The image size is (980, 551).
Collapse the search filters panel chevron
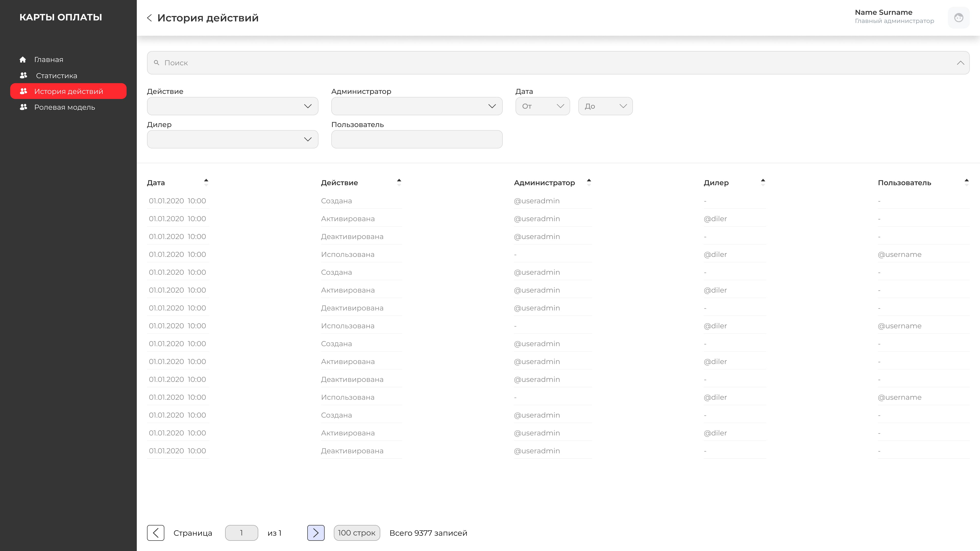[x=961, y=63]
